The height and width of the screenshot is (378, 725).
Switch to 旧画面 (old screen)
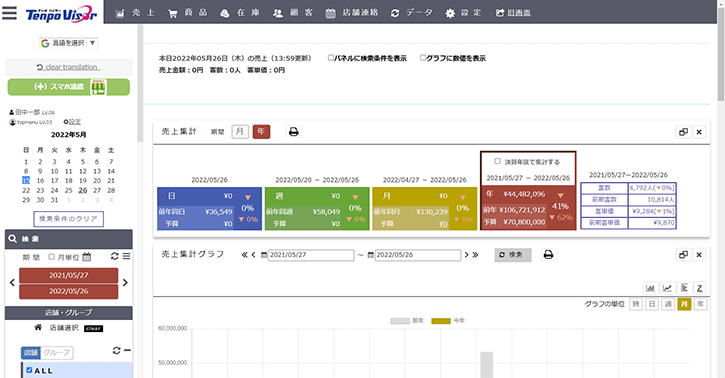[513, 13]
